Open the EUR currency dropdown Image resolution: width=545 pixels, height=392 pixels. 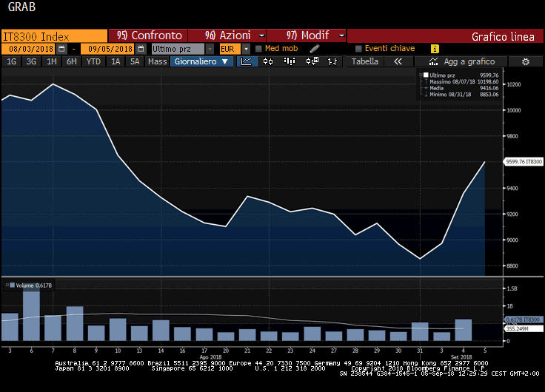click(247, 49)
